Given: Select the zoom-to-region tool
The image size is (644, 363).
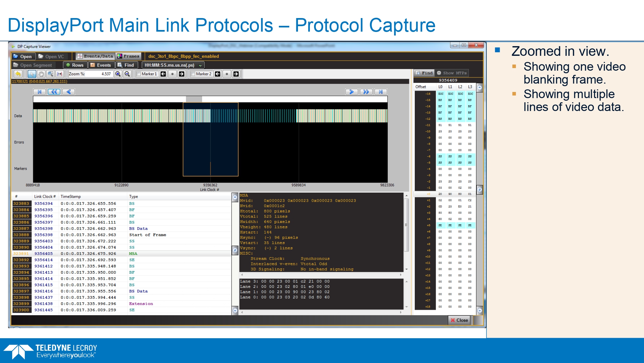Looking at the screenshot, I should [50, 74].
